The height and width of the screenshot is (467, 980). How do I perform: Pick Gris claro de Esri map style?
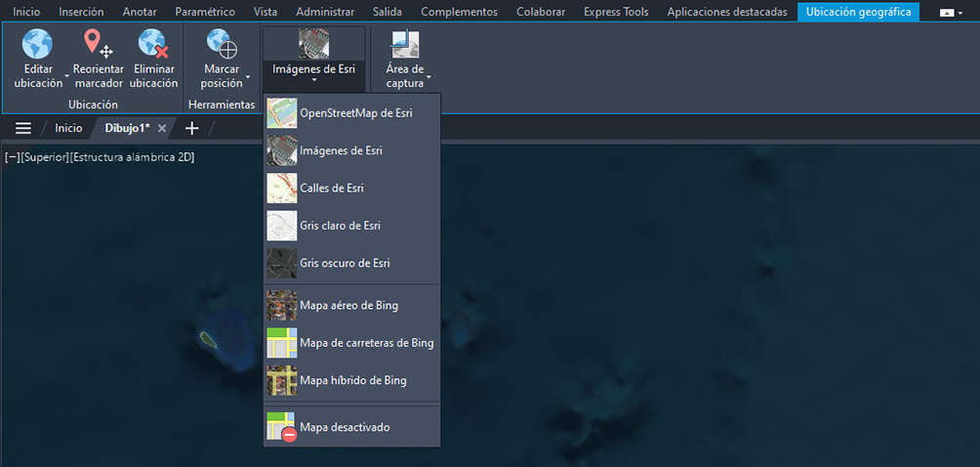point(352,226)
